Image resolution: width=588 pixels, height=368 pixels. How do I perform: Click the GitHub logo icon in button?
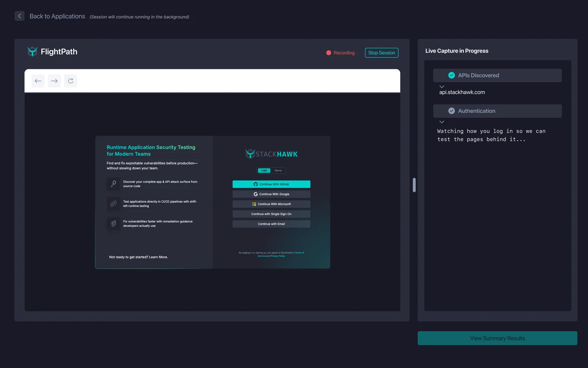coord(256,184)
